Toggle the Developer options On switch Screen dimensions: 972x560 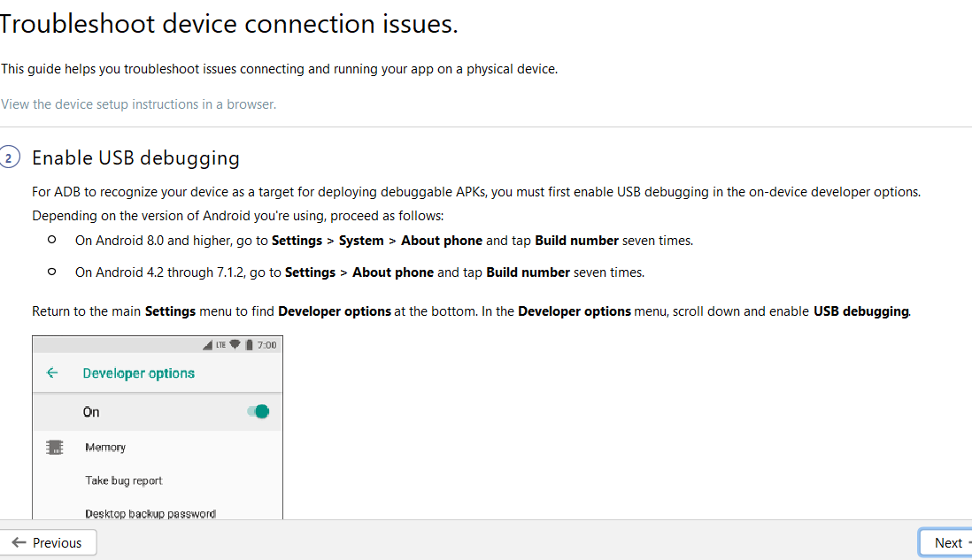point(258,411)
